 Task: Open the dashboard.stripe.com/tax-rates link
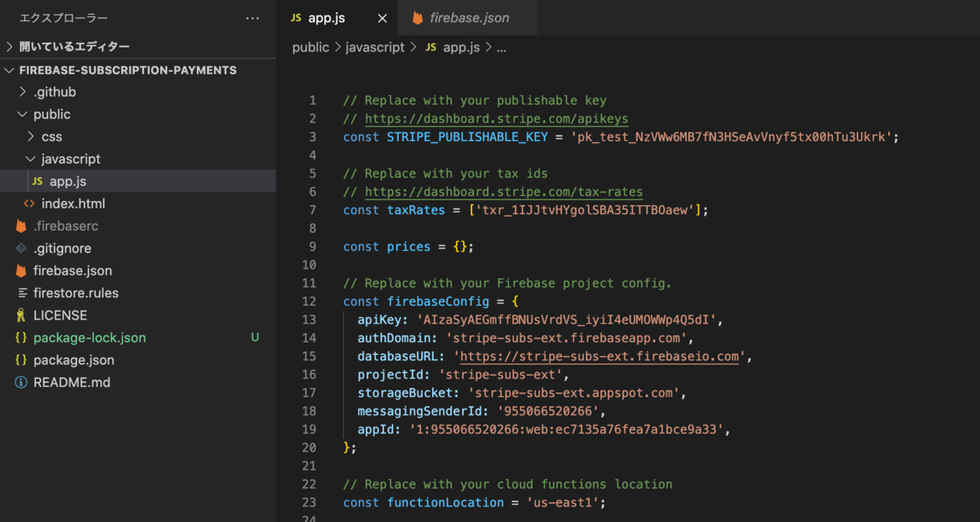tap(504, 192)
